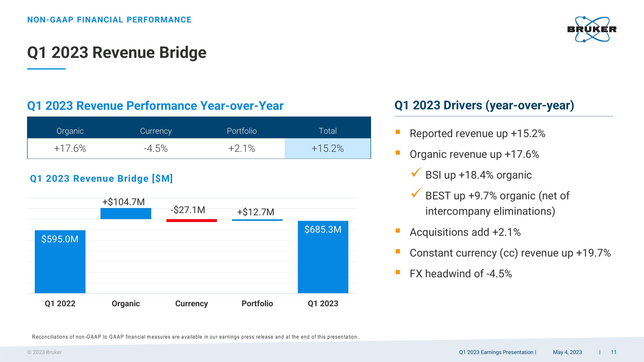This screenshot has height=362, width=644.
Task: Click the non-GAAP reconciliations footnote
Action: tap(195, 337)
